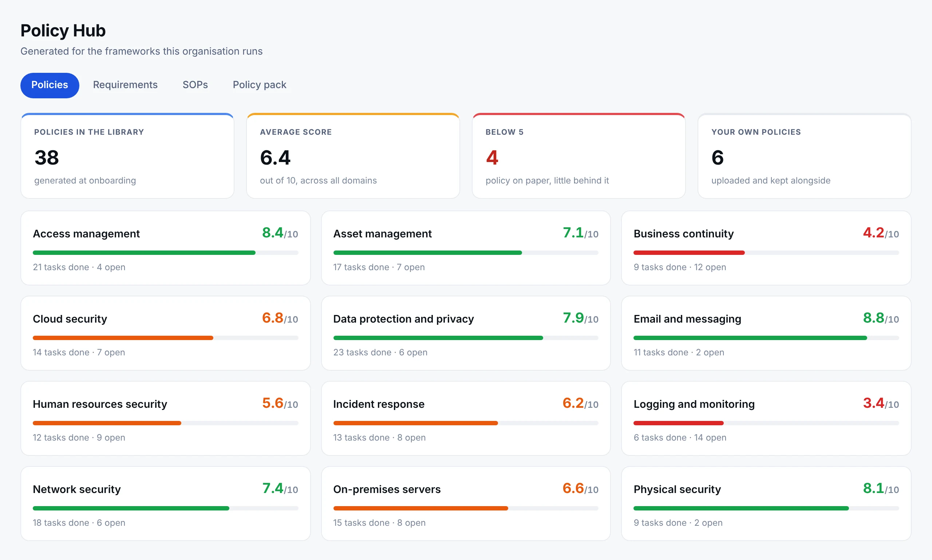932x560 pixels.
Task: Click the Policy Hub page heading
Action: coord(63,31)
